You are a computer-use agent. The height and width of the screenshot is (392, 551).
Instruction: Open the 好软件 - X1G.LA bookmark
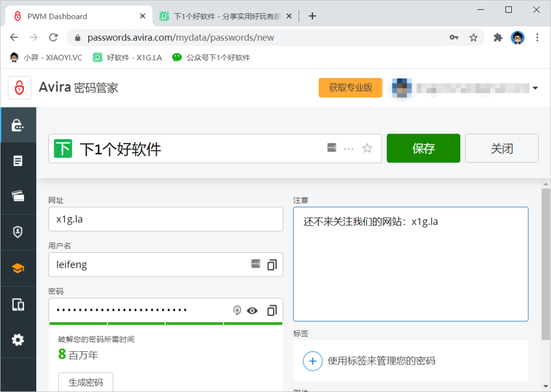pos(127,57)
